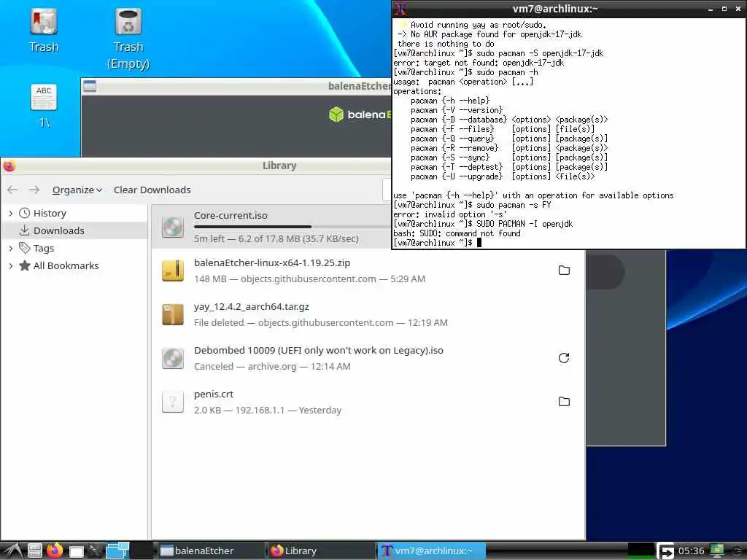This screenshot has height=560, width=747.
Task: Click the balena cube logo in Etcher
Action: click(x=336, y=114)
